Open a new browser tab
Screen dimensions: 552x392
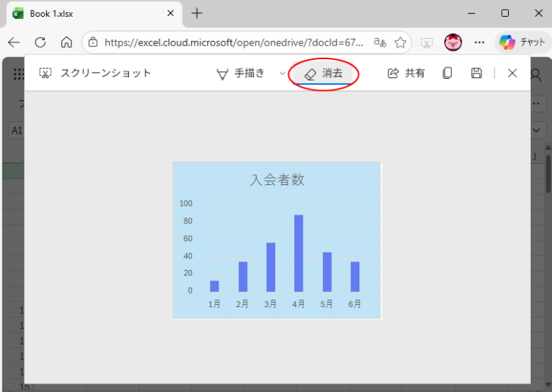197,14
